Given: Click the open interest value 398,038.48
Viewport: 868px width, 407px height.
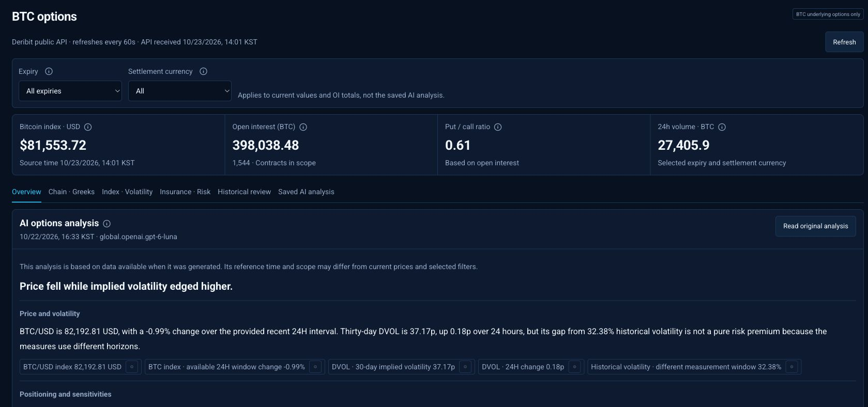Looking at the screenshot, I should click(x=266, y=145).
